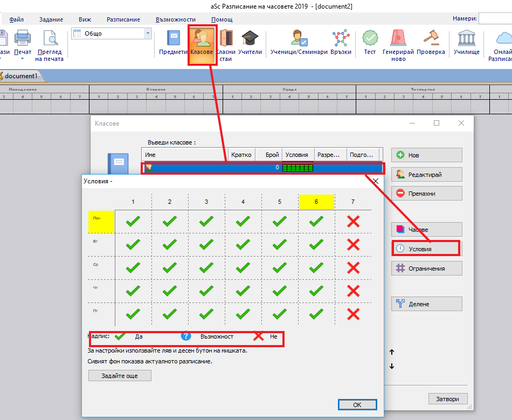Select column 6 header in conditions grid
This screenshot has width=512, height=420.
316,202
